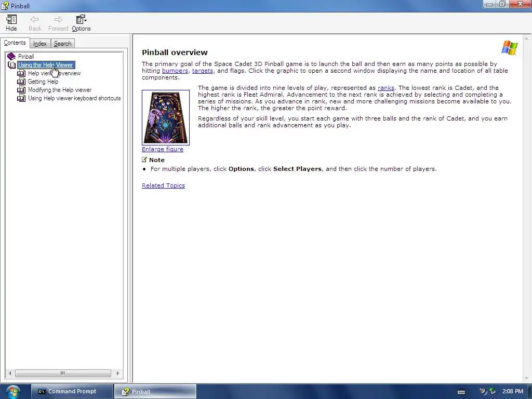Click the topic icon for Help viewer overview
This screenshot has width=532, height=399.
coord(21,73)
